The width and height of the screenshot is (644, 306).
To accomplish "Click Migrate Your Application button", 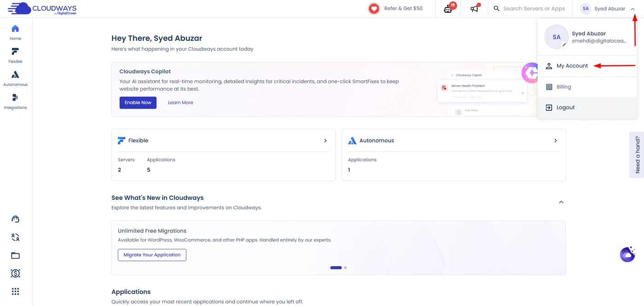I will (152, 255).
